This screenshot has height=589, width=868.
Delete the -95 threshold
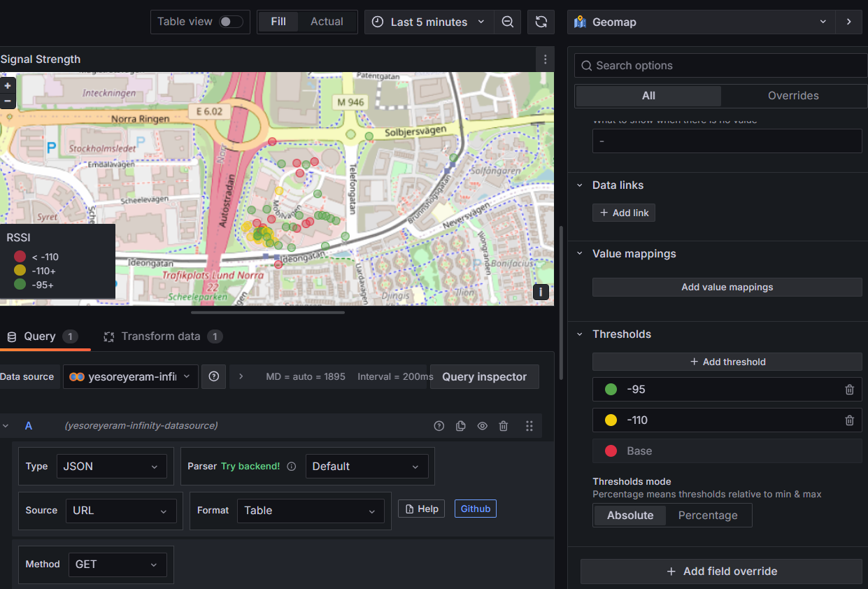(x=849, y=390)
